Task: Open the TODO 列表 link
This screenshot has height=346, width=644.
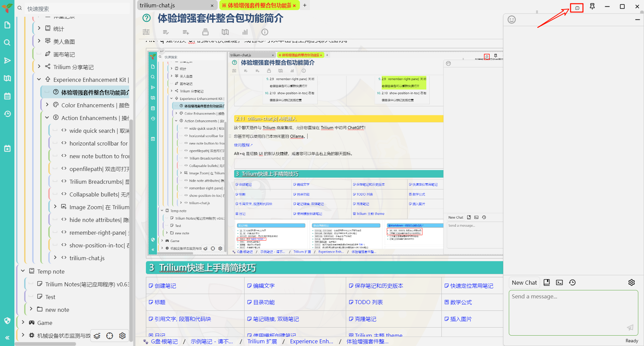Action: [x=368, y=302]
